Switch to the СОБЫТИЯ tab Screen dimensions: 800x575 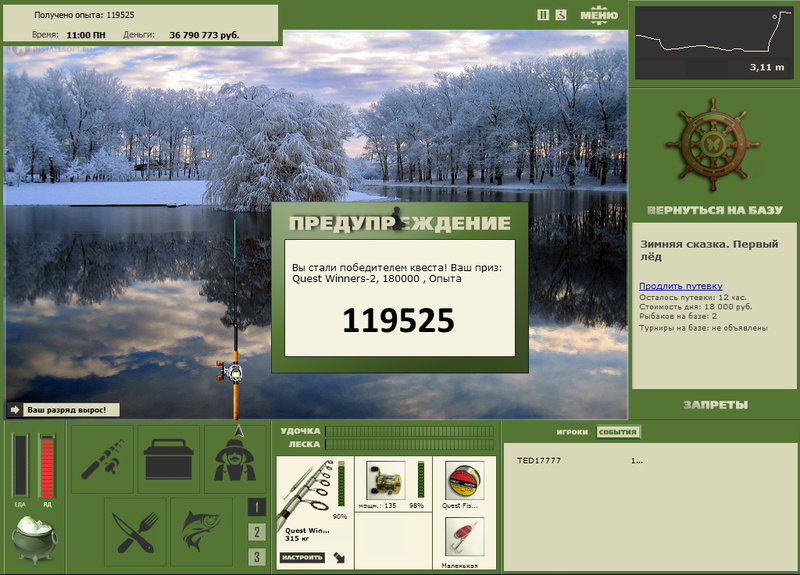tap(618, 432)
